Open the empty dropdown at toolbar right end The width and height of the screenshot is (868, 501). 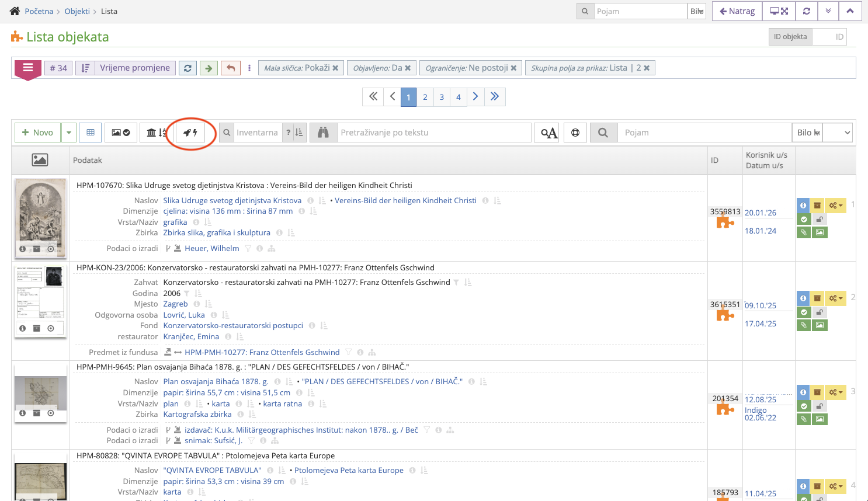click(837, 133)
